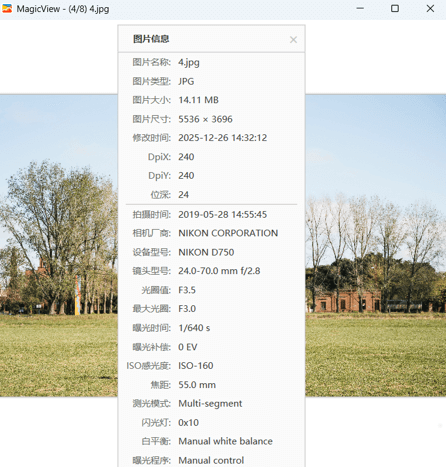Click the 相机厂商 label

152,233
